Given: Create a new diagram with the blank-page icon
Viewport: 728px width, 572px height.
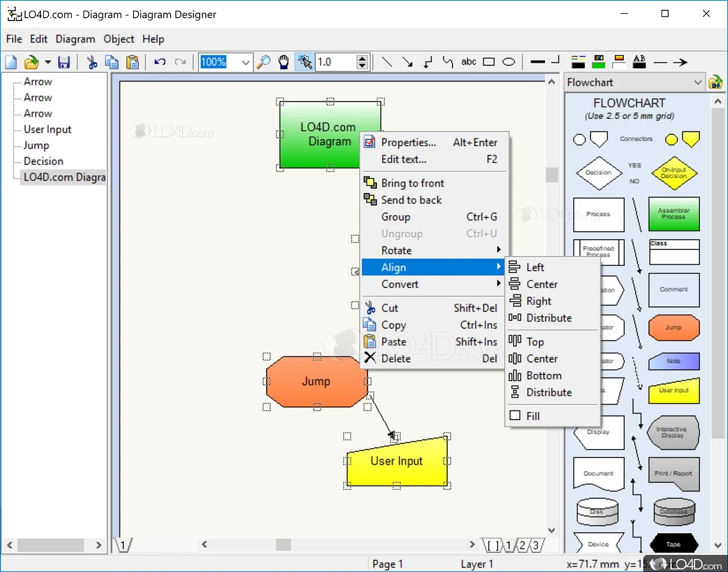Looking at the screenshot, I should click(x=11, y=62).
